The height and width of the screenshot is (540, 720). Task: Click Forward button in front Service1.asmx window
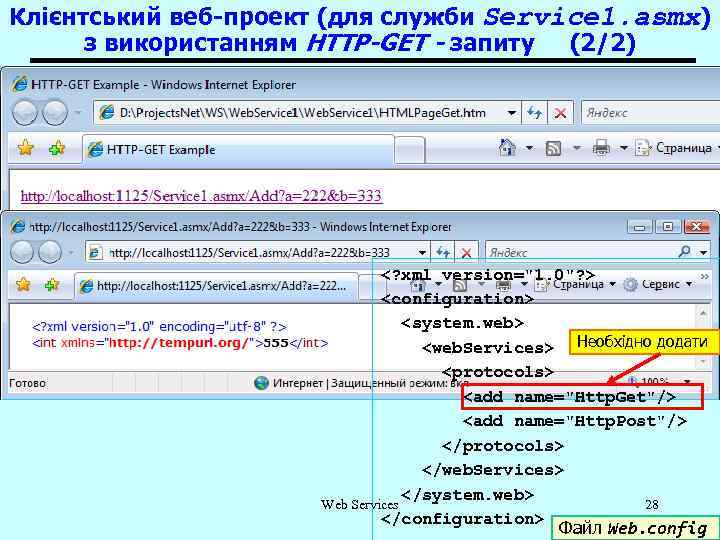click(50, 252)
